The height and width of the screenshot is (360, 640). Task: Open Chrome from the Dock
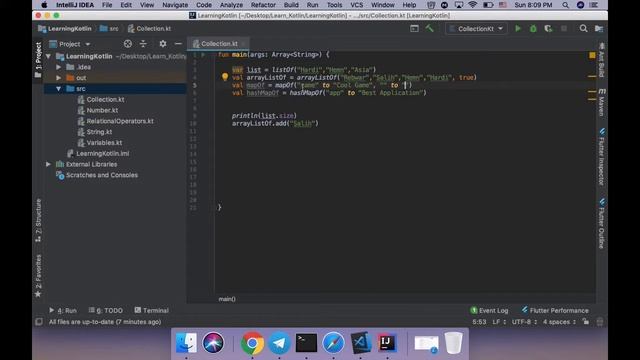(252, 343)
